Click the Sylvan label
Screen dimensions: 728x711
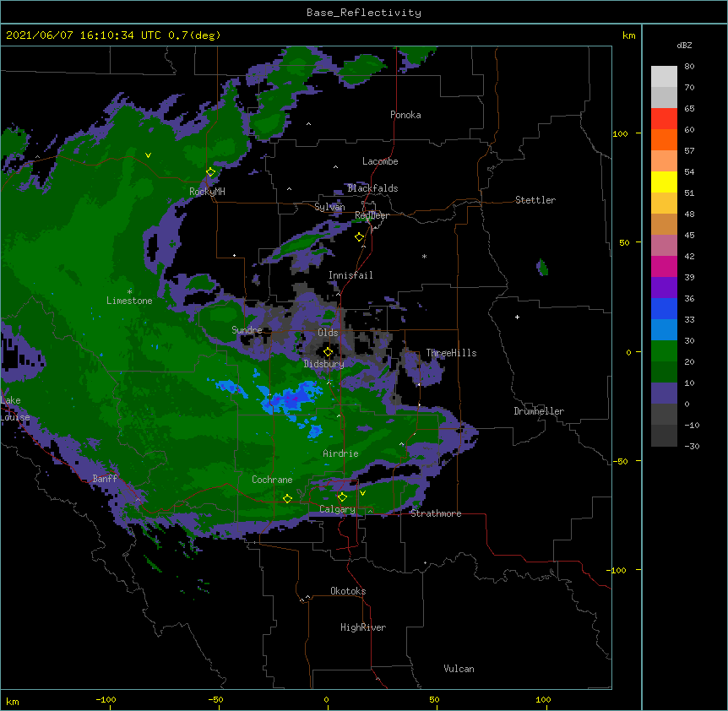pos(329,207)
